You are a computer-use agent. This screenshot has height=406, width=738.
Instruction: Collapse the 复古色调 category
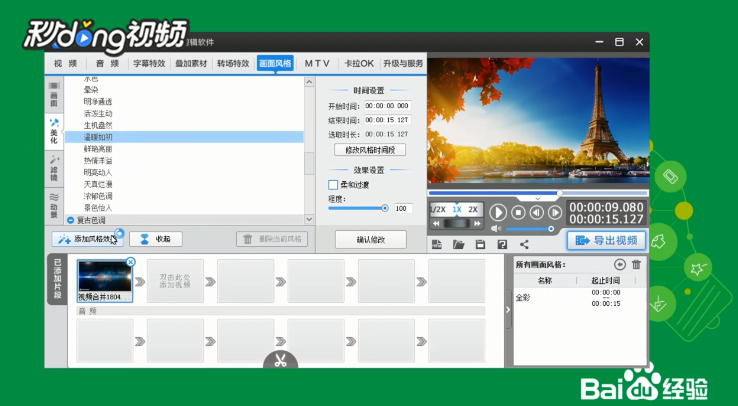click(71, 220)
